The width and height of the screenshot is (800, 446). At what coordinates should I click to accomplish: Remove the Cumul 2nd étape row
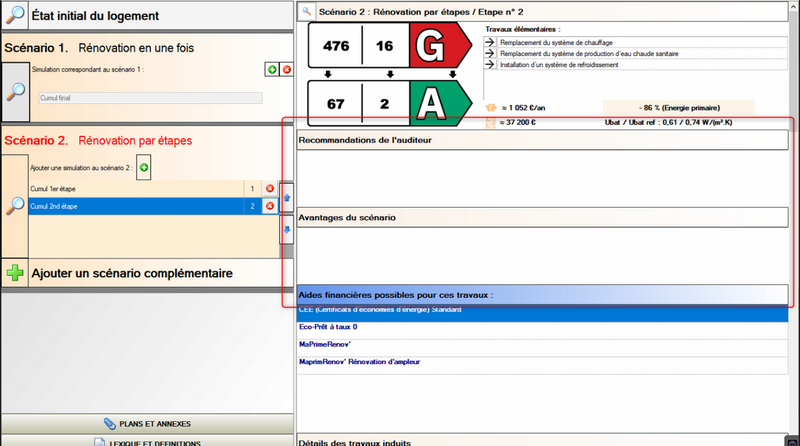[269, 206]
